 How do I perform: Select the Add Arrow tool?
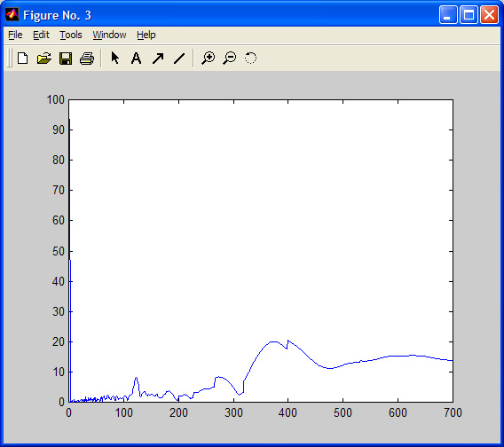tap(158, 59)
